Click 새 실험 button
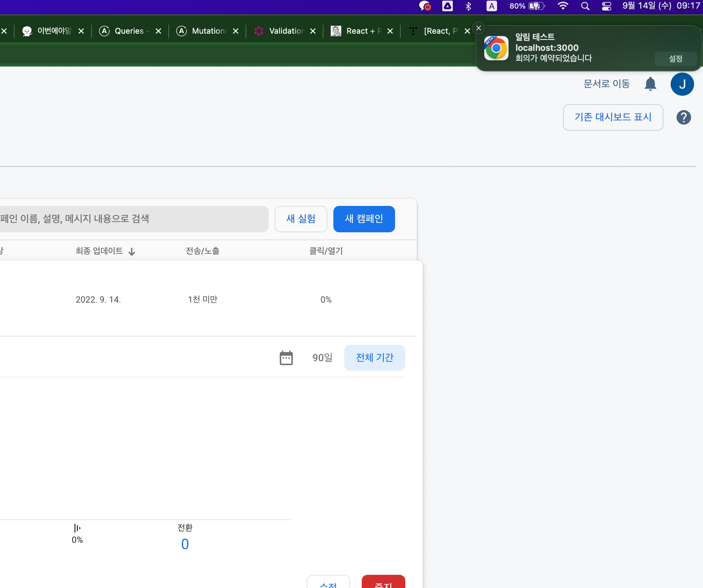 tap(300, 219)
